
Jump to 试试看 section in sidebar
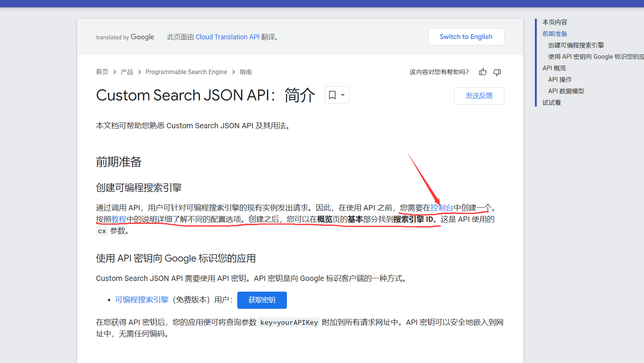[551, 103]
